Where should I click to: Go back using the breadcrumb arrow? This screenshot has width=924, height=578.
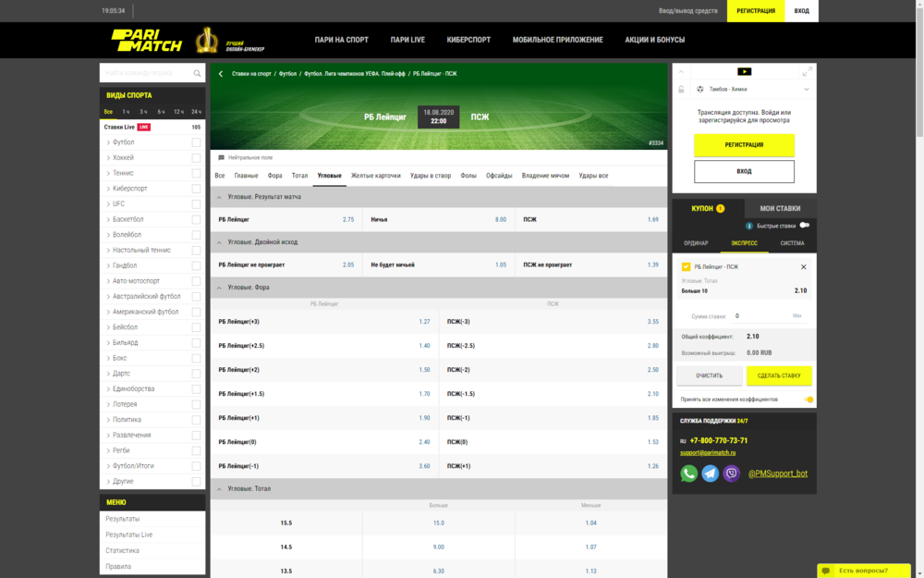221,74
